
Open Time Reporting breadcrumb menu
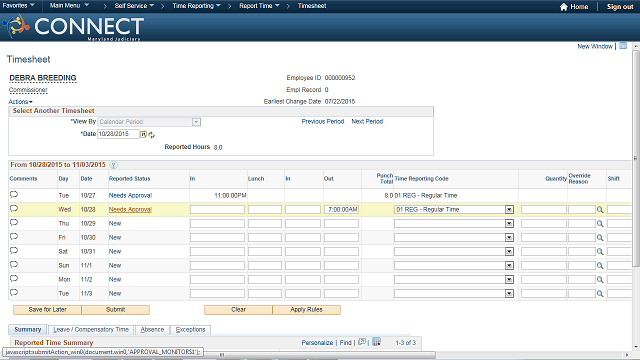[196, 6]
